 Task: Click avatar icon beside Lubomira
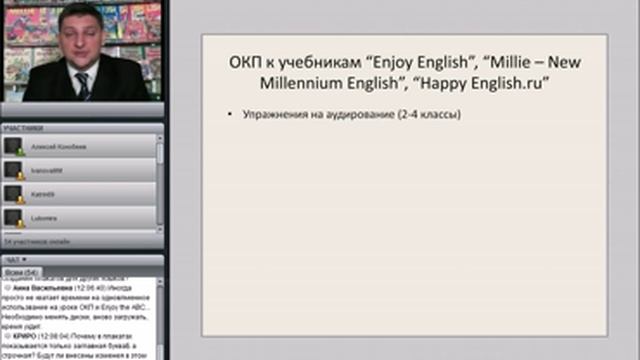(13, 218)
